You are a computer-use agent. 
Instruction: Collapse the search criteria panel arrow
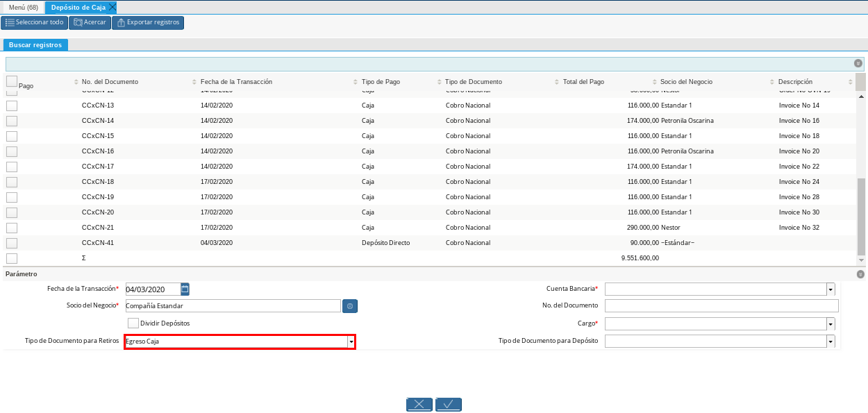858,63
